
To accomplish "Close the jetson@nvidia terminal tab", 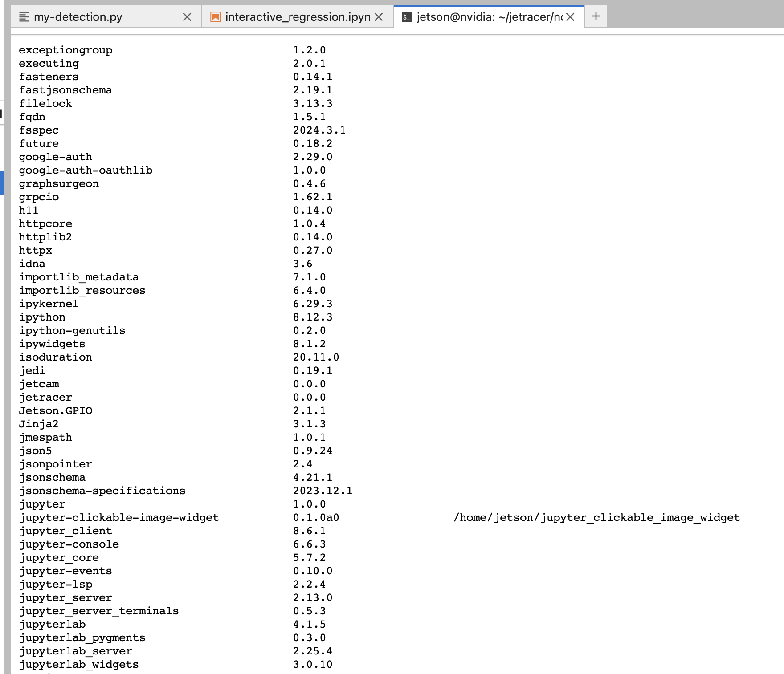I will click(x=571, y=17).
